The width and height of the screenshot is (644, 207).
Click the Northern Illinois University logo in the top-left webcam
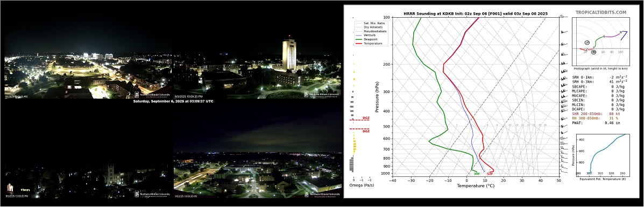[x=152, y=94]
